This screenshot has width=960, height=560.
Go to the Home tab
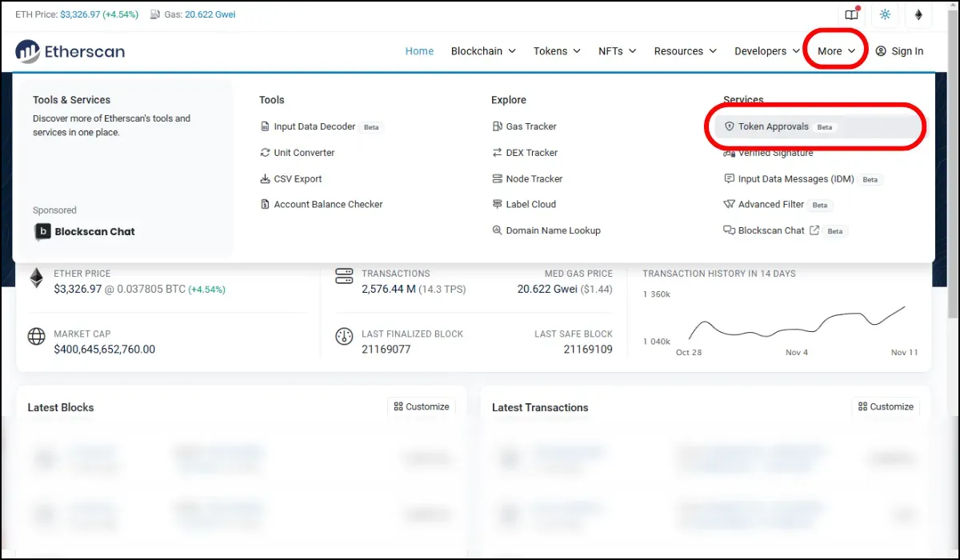pos(419,51)
